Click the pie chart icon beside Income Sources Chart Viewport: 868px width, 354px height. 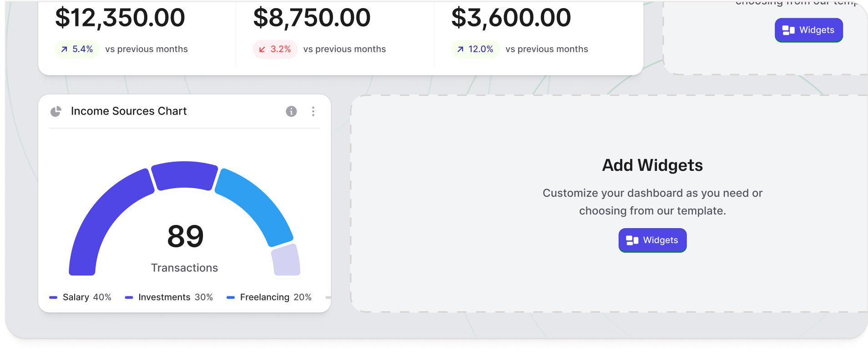(x=56, y=111)
